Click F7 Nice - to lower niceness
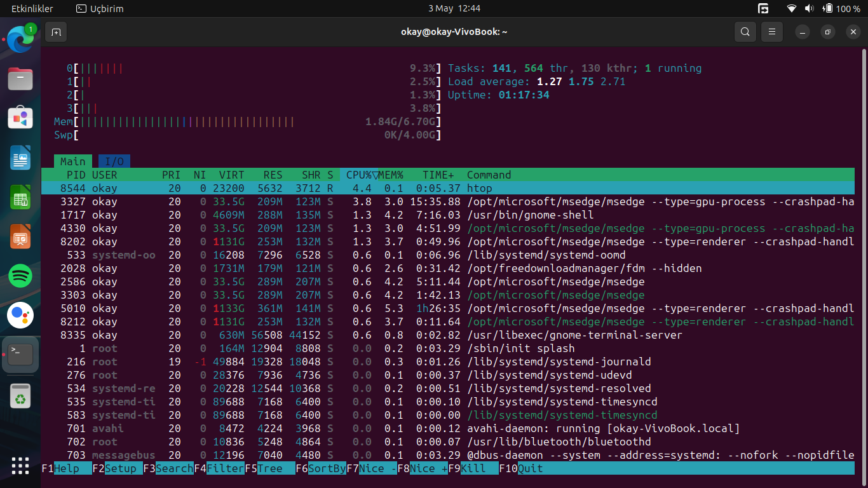868x488 pixels. [x=372, y=468]
